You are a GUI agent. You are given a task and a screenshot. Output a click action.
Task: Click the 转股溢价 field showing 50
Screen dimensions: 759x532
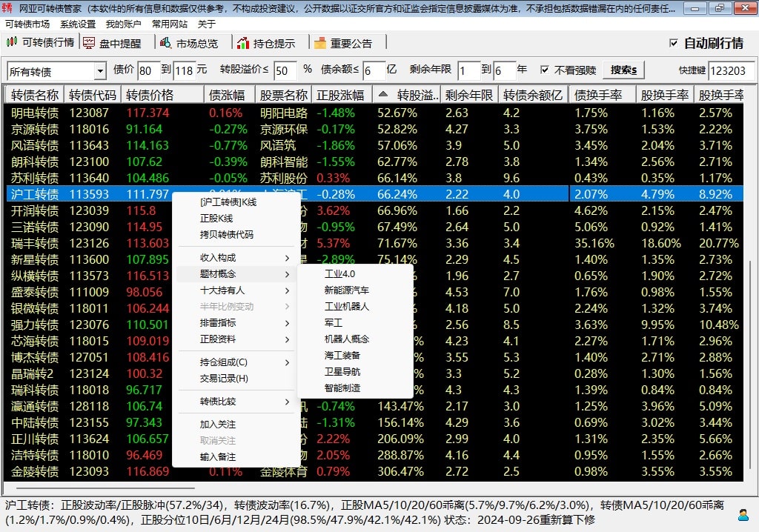coord(285,70)
